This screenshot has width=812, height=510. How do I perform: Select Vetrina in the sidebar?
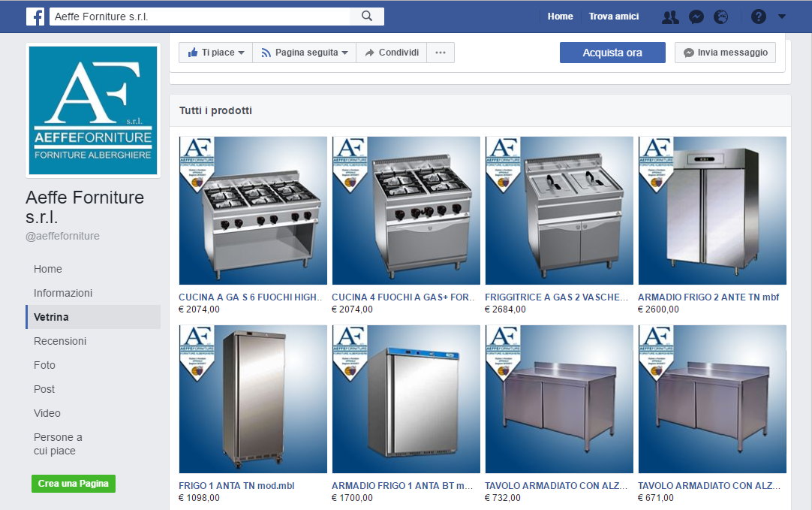tap(93, 317)
